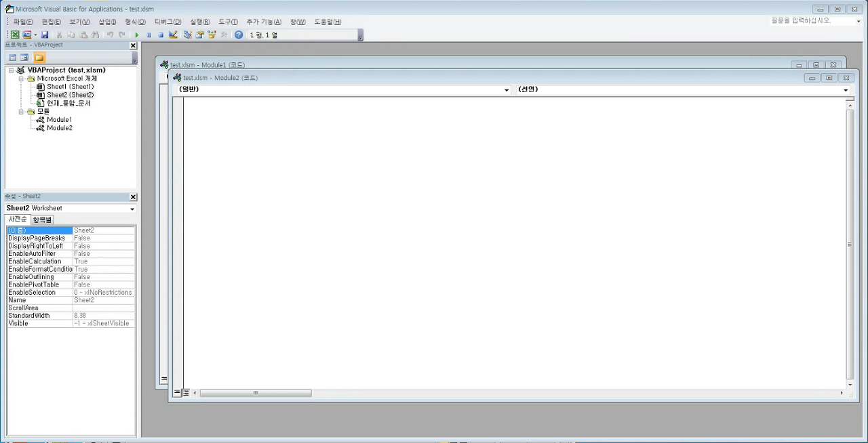Select Module2 in project tree

coord(60,127)
